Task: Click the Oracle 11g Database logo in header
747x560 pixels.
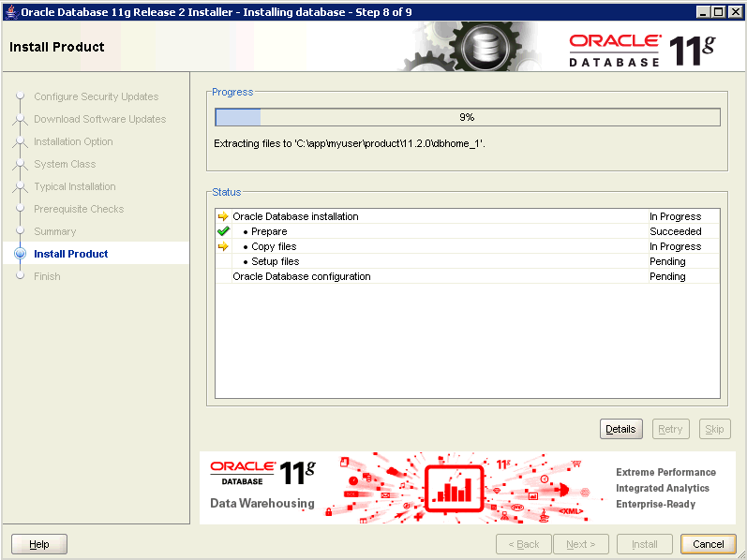Action: click(641, 49)
